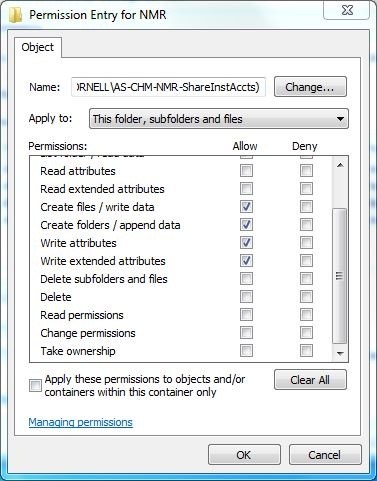The image size is (377, 481).
Task: Enable Apply these permissions to objects within container only
Action: click(x=35, y=386)
